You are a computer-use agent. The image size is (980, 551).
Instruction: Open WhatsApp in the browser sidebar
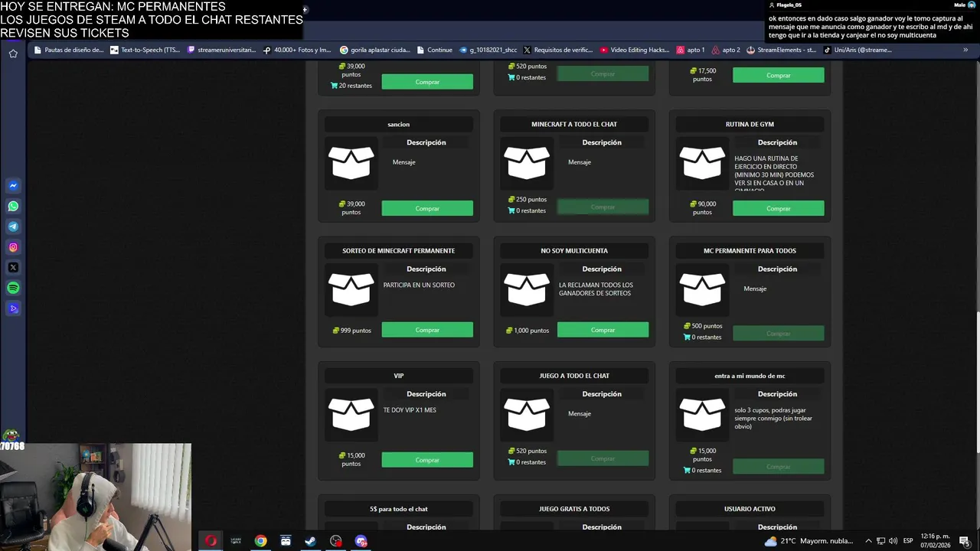[13, 206]
